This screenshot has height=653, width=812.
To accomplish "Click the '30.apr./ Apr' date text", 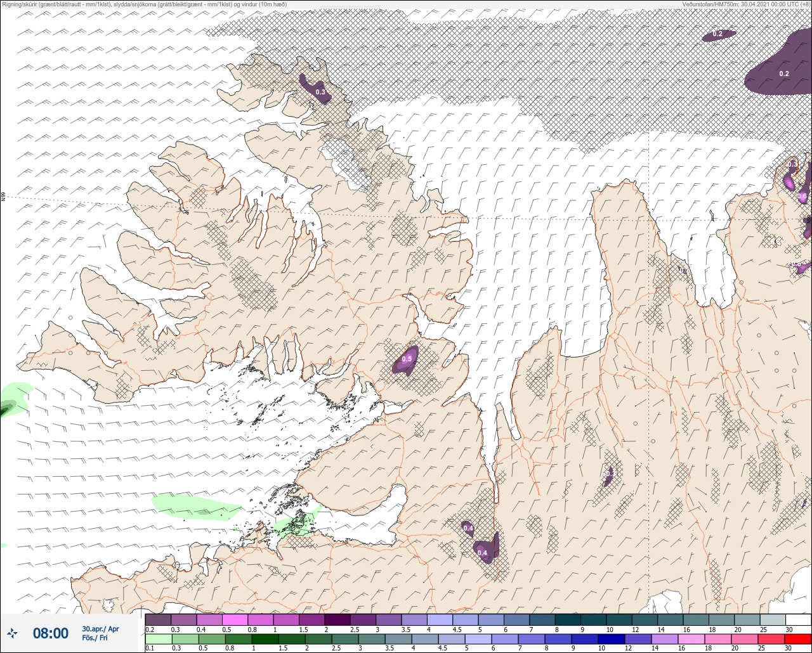I will pyautogui.click(x=100, y=629).
